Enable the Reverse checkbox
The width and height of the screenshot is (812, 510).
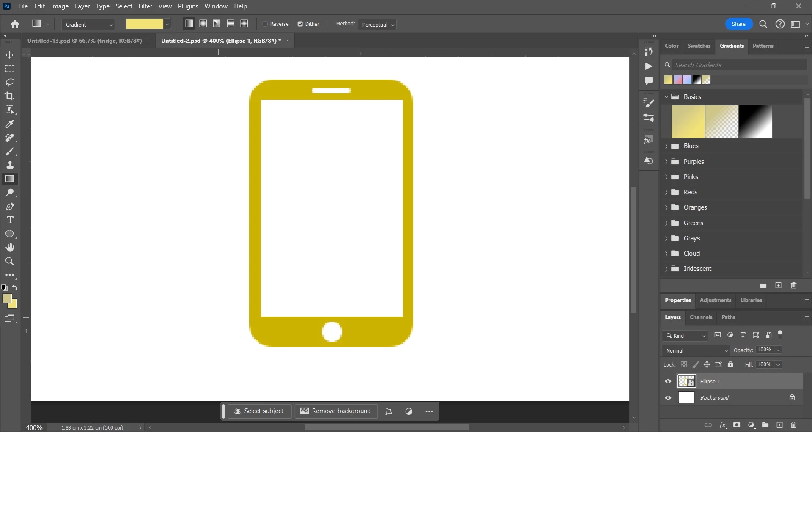pos(265,24)
